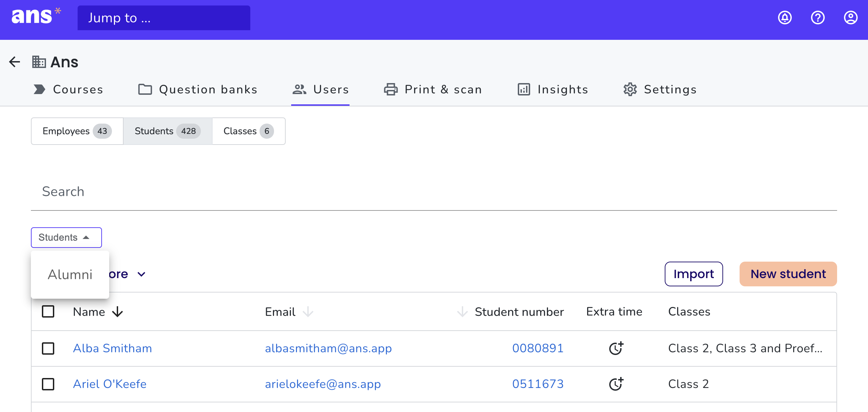
Task: Sort by Name using the down arrow
Action: pyautogui.click(x=117, y=312)
